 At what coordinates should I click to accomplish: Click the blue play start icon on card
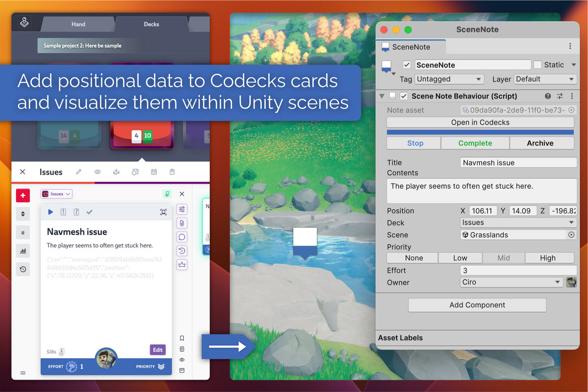click(x=50, y=212)
